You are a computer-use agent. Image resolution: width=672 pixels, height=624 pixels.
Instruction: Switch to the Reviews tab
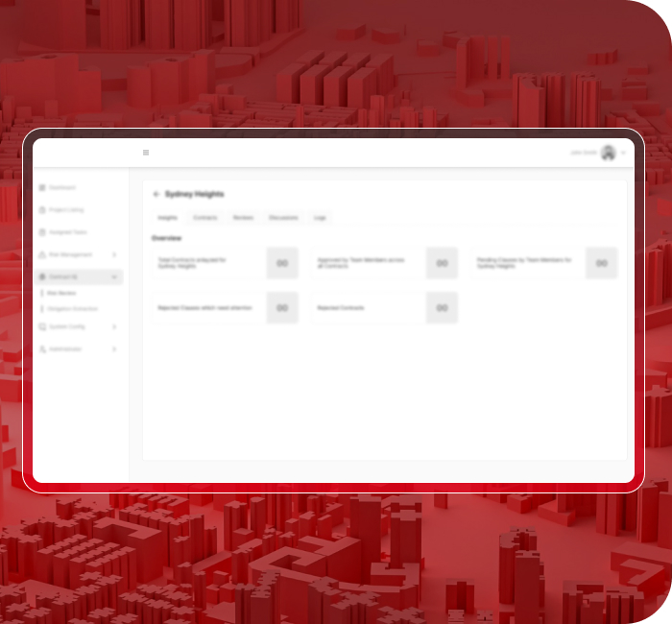pyautogui.click(x=243, y=218)
